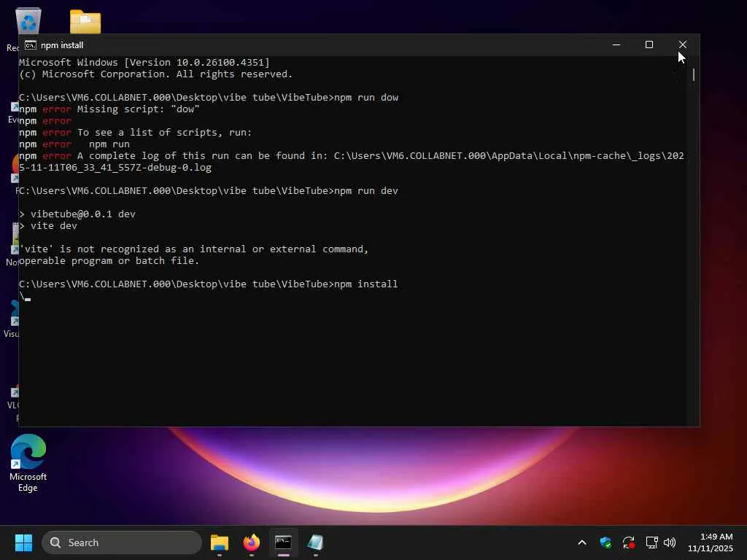Click the cmd icon in npm install title bar

click(x=31, y=44)
